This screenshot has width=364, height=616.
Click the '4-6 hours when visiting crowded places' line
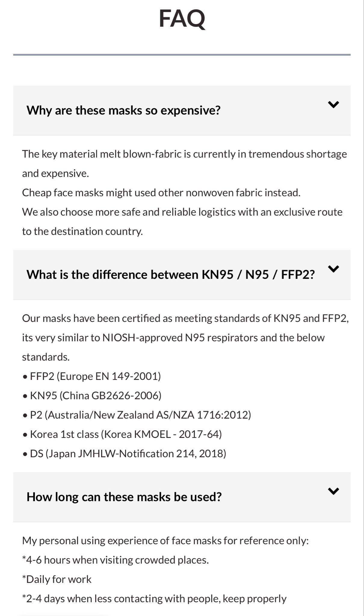[x=116, y=560]
